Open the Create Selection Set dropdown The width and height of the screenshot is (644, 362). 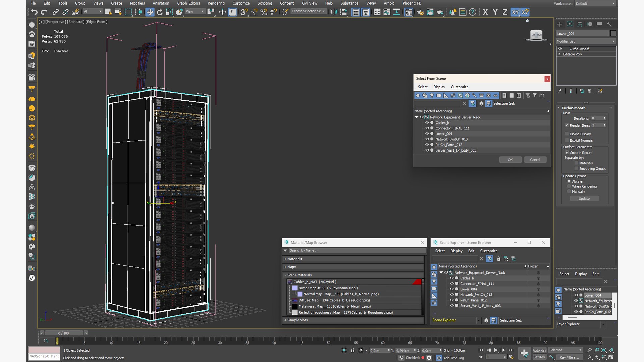tap(308, 11)
